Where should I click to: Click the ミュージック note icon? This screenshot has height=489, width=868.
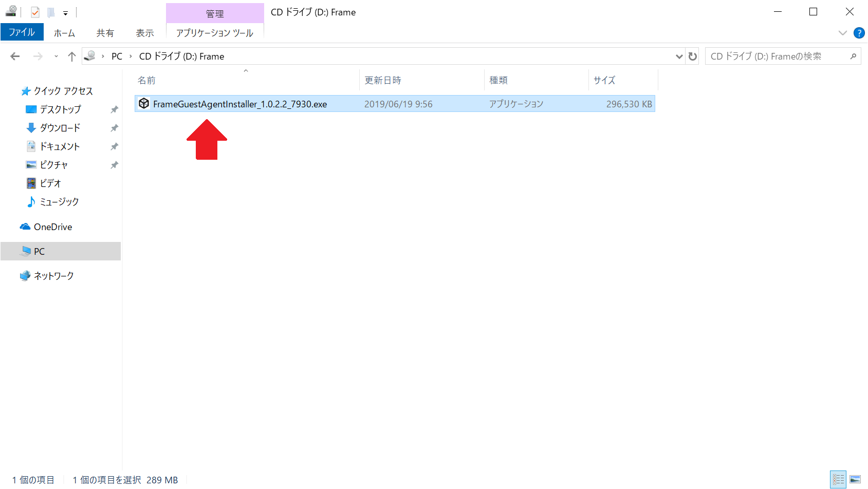point(31,201)
